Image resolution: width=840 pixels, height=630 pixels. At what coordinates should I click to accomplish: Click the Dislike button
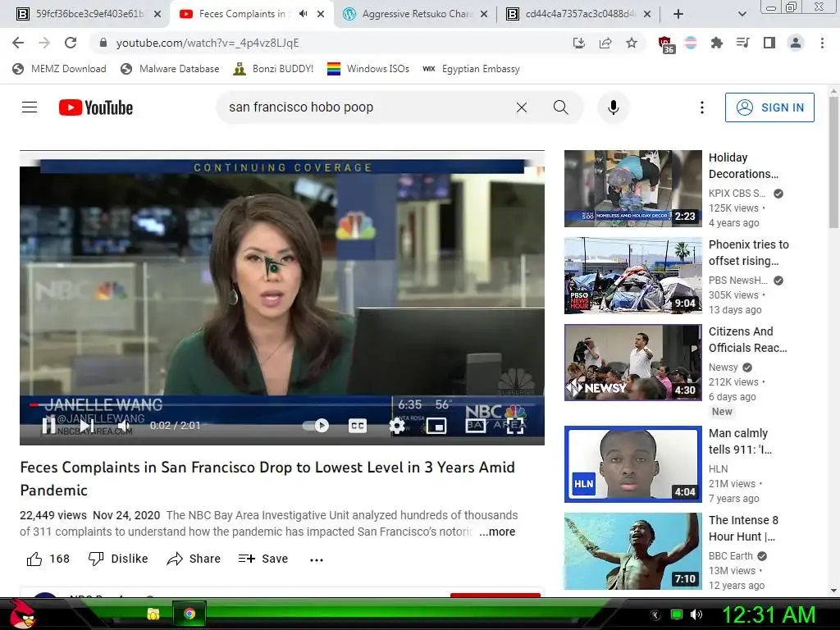[118, 559]
